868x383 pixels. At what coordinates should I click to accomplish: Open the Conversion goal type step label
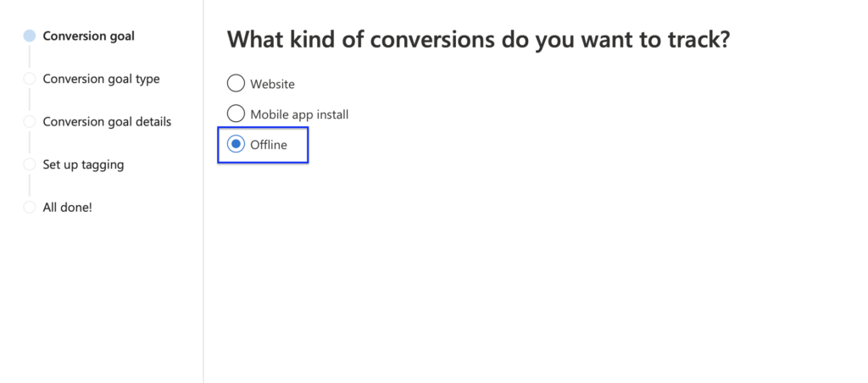click(101, 79)
